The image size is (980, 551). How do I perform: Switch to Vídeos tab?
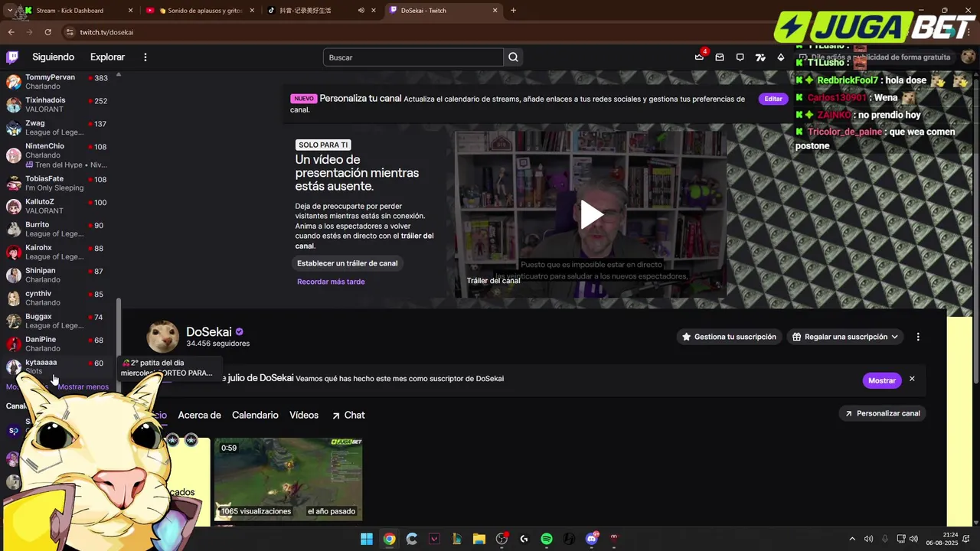pyautogui.click(x=304, y=415)
